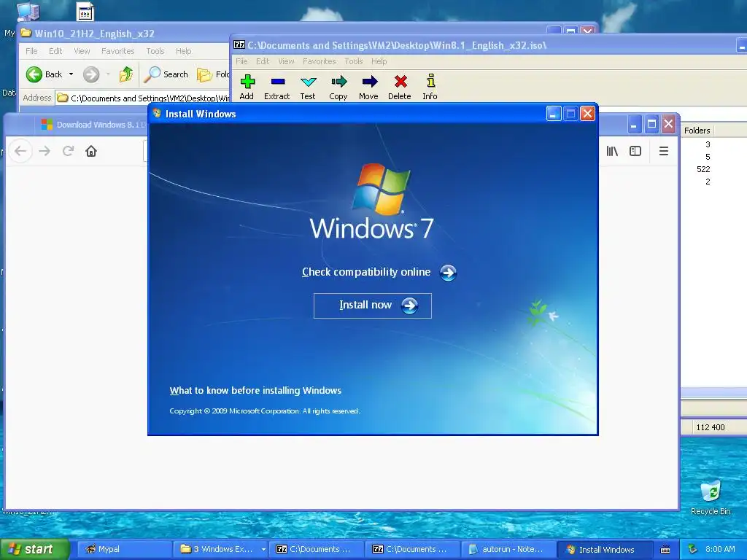Open Edit menu in 7-Zip window
The width and height of the screenshot is (747, 560).
point(263,61)
